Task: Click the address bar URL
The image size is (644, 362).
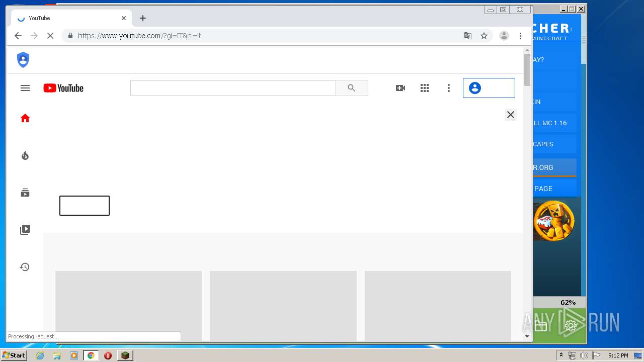Action: click(139, 36)
